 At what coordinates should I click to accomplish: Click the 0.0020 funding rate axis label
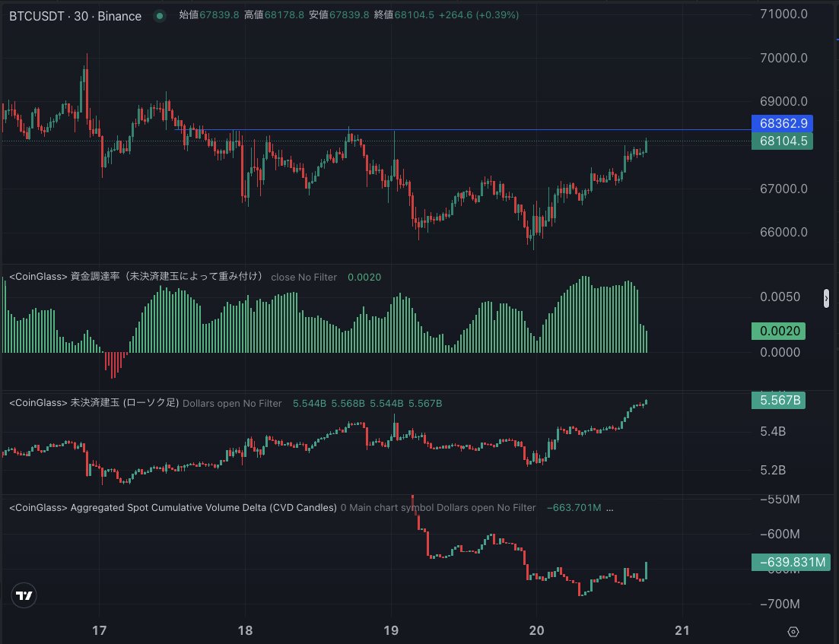(x=779, y=331)
